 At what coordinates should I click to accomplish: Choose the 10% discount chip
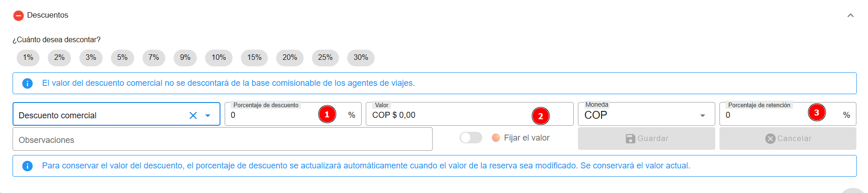click(219, 58)
